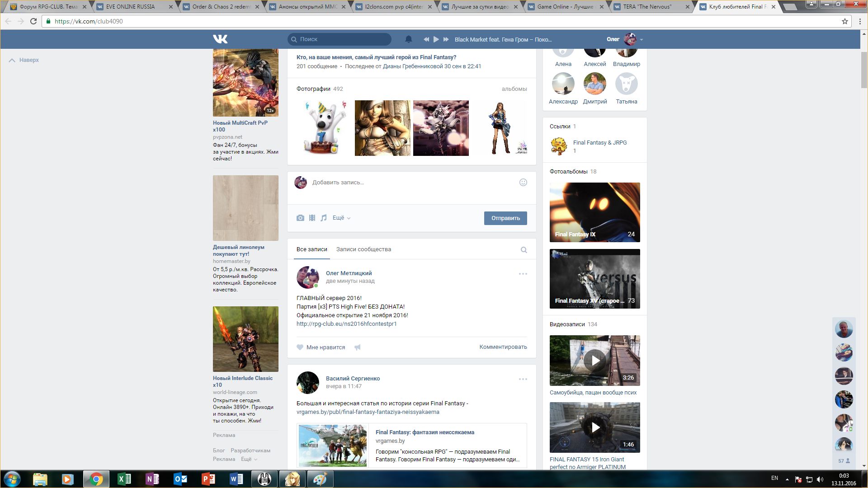The height and width of the screenshot is (488, 868).
Task: Click the taskbar volume icon
Action: tap(820, 479)
